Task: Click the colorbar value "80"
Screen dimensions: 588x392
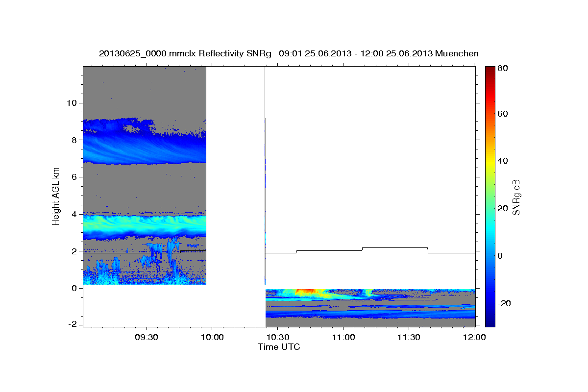Action: click(x=503, y=69)
